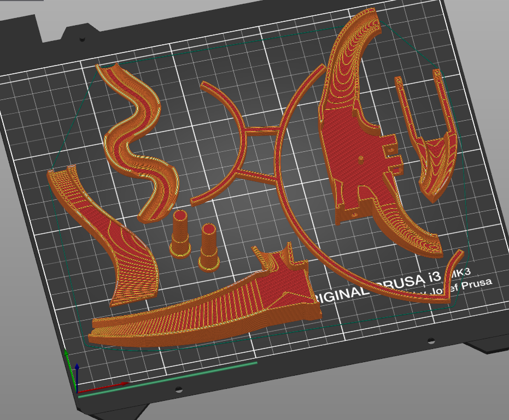Select the V-shaped fork part on right

click(x=432, y=153)
